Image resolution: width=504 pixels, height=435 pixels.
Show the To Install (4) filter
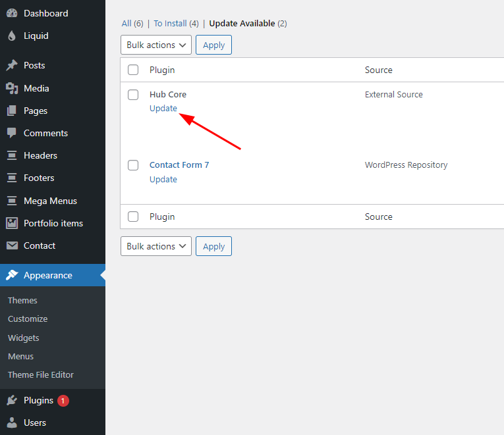click(x=176, y=24)
